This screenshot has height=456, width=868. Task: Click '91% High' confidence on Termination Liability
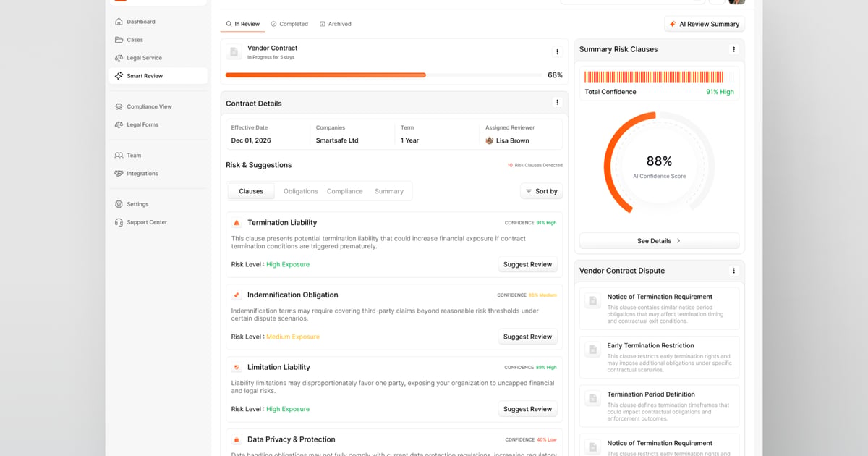(x=547, y=223)
